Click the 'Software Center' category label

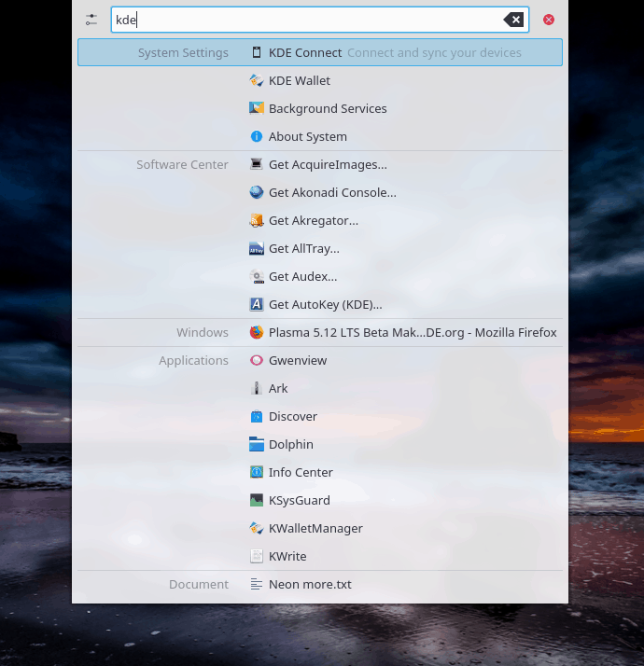coord(182,164)
